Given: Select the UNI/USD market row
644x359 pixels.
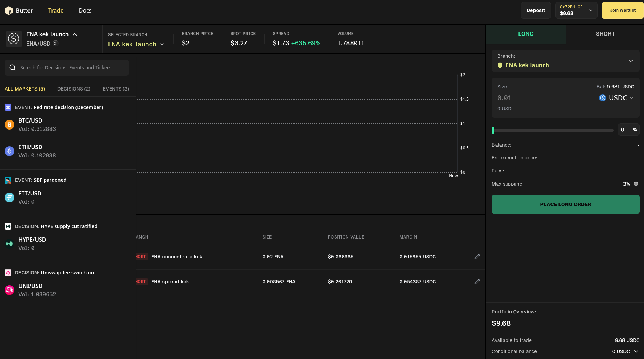Looking at the screenshot, I should pyautogui.click(x=68, y=290).
